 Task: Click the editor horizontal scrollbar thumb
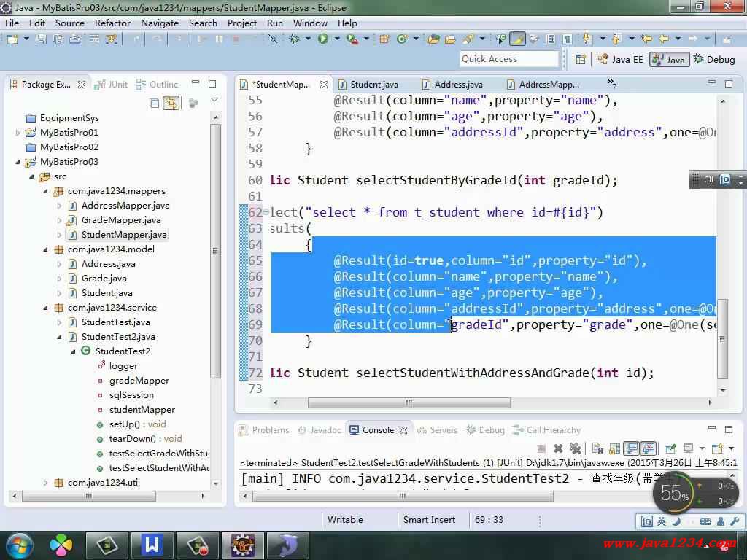(409, 402)
